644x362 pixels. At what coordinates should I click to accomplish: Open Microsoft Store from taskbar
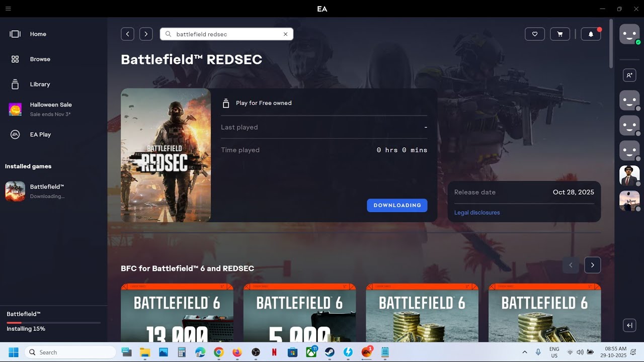click(x=292, y=352)
